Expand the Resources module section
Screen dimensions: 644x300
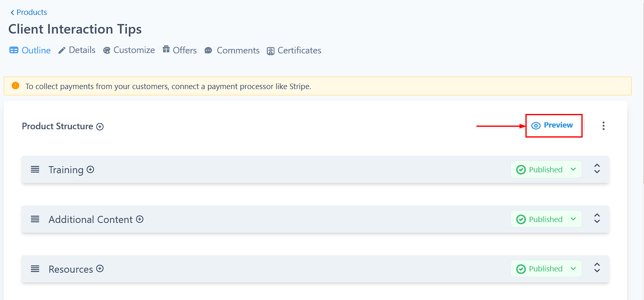pos(597,268)
